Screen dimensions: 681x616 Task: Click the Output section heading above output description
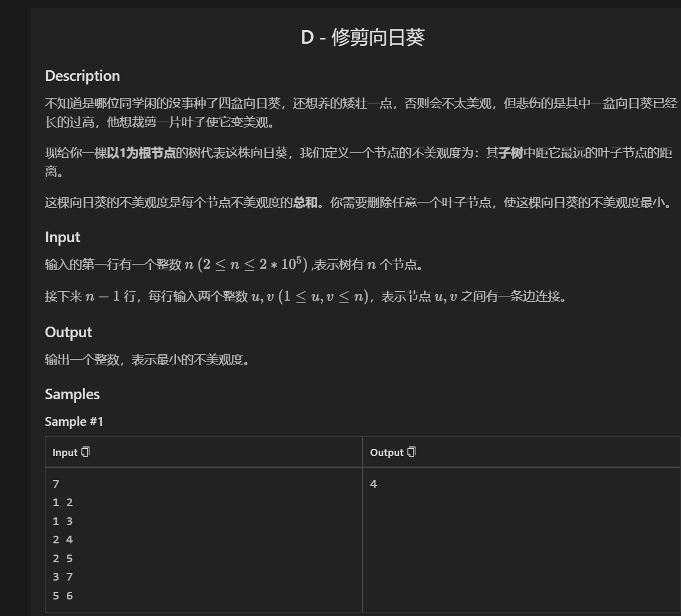pyautogui.click(x=68, y=332)
